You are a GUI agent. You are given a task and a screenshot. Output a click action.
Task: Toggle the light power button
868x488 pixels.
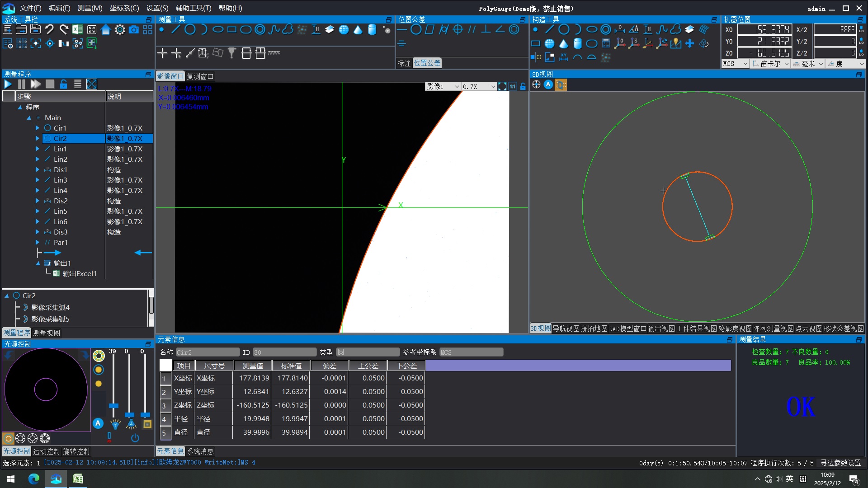click(x=135, y=438)
